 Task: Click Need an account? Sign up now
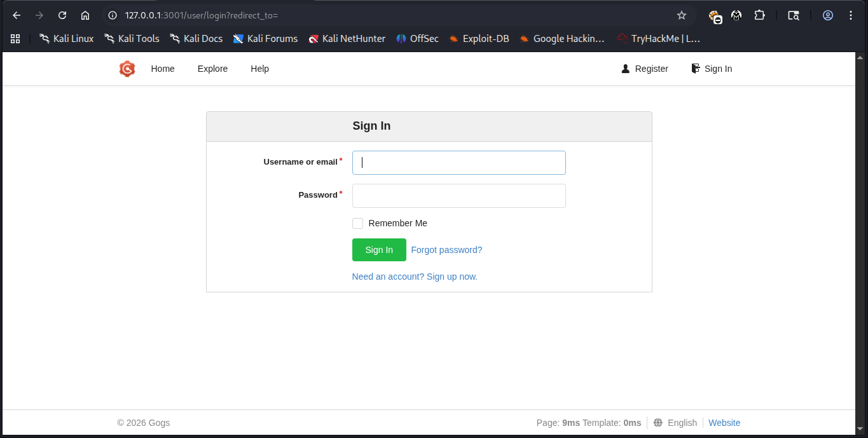point(415,277)
